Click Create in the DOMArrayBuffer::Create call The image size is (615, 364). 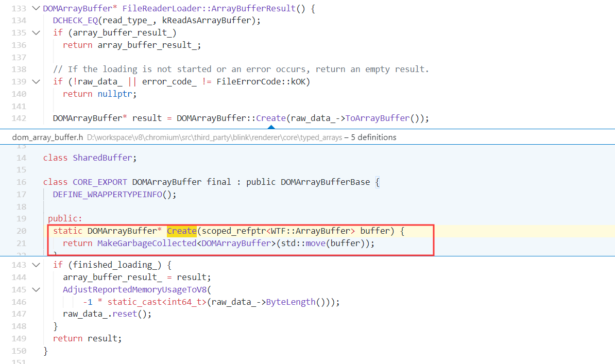point(270,118)
